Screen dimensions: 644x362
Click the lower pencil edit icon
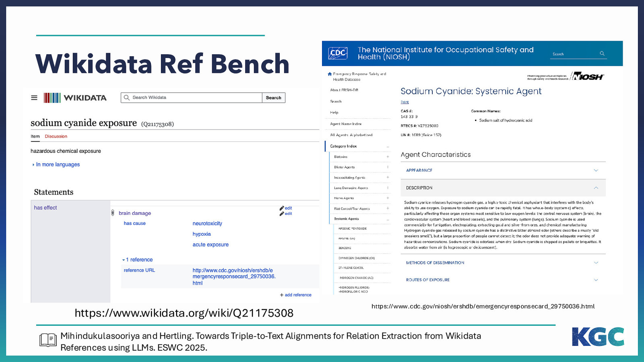(282, 214)
